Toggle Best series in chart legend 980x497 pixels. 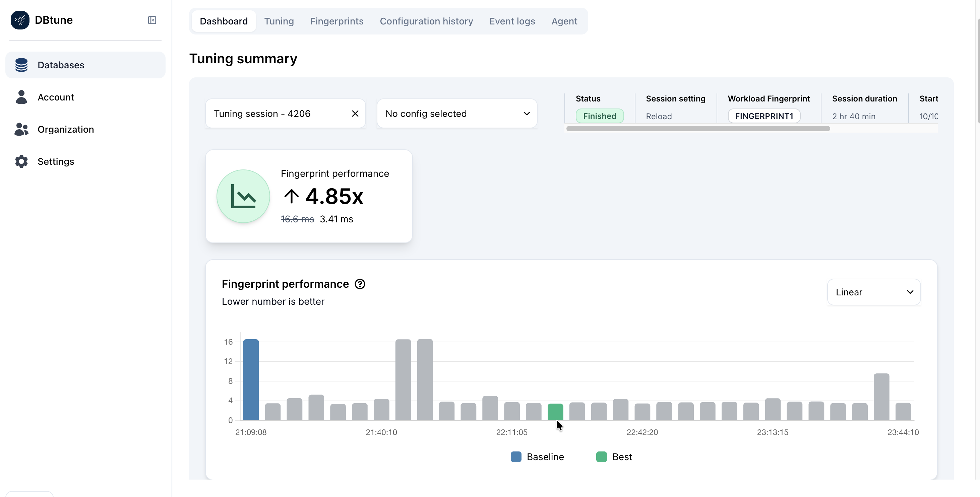click(x=614, y=457)
